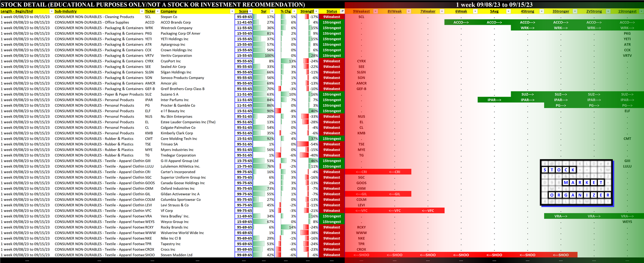Viewport: 644px width, 263px height.
Task: Select the '1 week 09/08/23 to 09/15/23' banner heading
Action: coord(494,5)
